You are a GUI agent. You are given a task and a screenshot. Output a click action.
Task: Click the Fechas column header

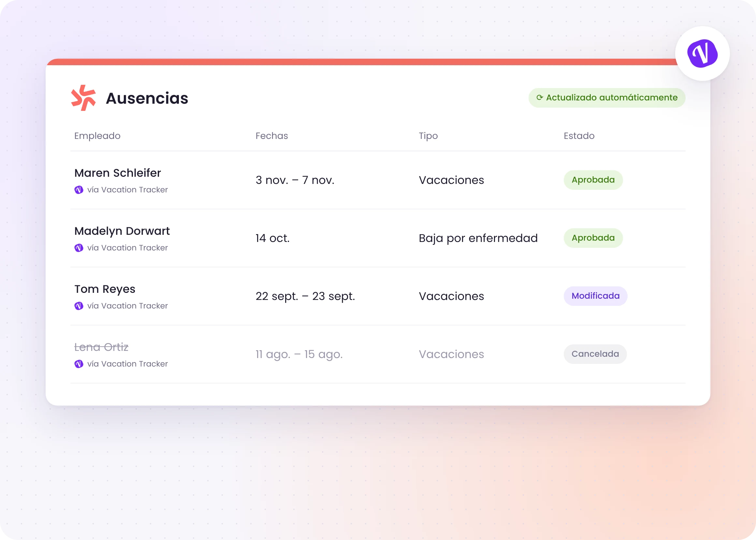271,136
